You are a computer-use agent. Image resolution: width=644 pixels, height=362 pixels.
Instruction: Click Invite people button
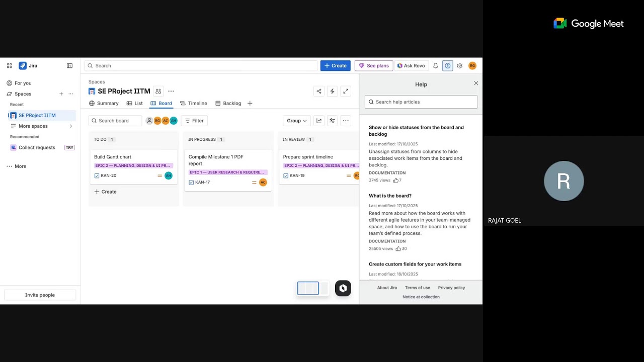[x=40, y=295]
